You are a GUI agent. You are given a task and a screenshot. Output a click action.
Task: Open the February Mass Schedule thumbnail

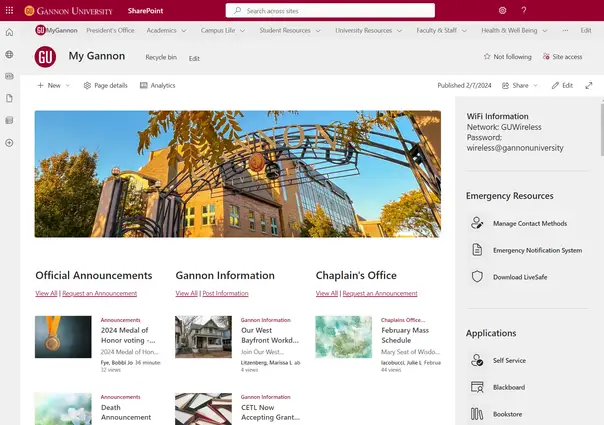coord(344,337)
